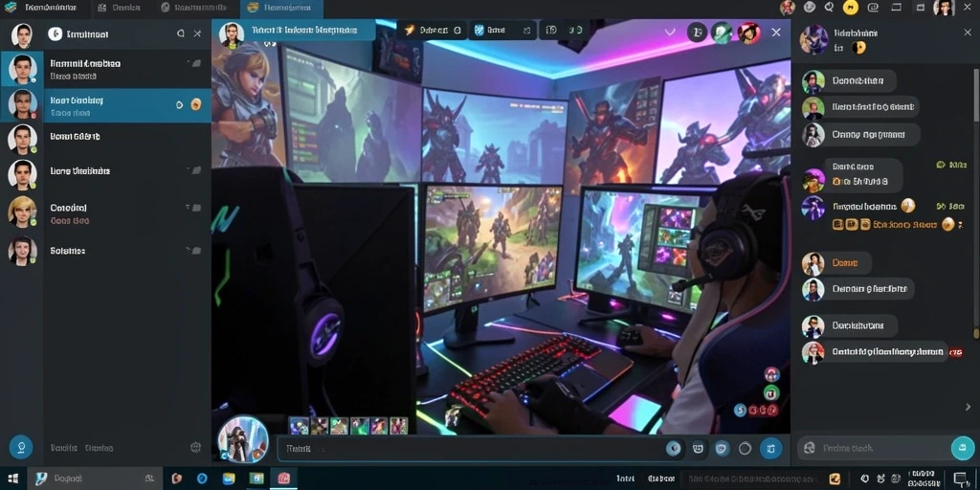The width and height of the screenshot is (980, 490).
Task: Click the red badge beside the last chat message
Action: click(956, 352)
